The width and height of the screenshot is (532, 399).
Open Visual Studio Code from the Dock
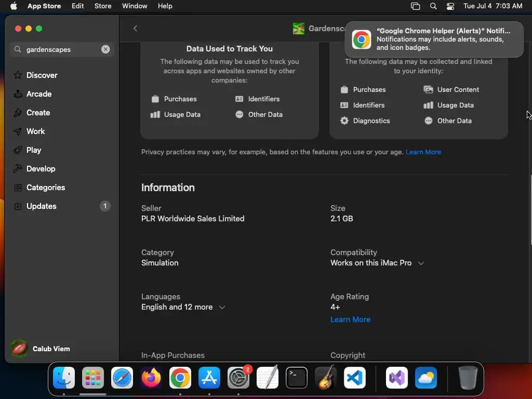(355, 378)
